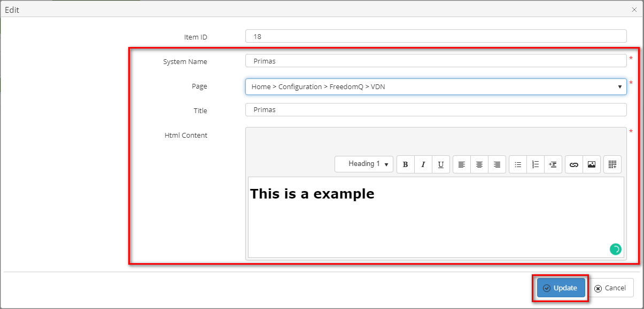Click the indent icon
Screen dimensions: 644x309
(x=553, y=164)
